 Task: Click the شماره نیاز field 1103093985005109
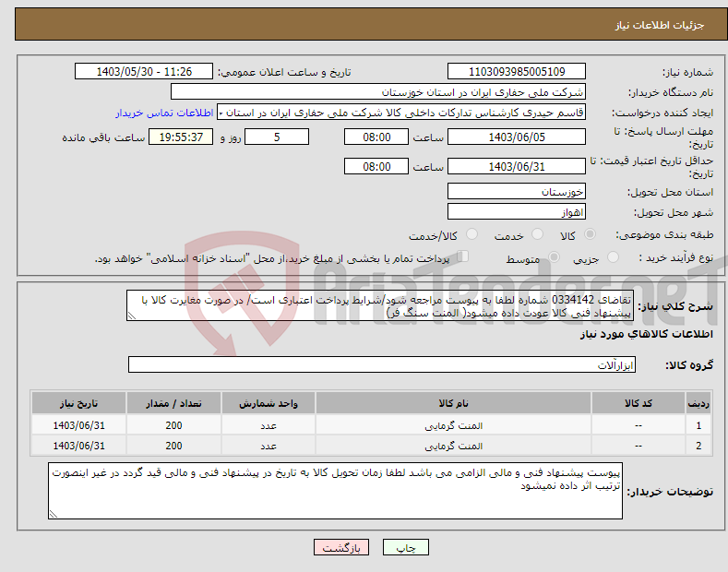(x=517, y=72)
